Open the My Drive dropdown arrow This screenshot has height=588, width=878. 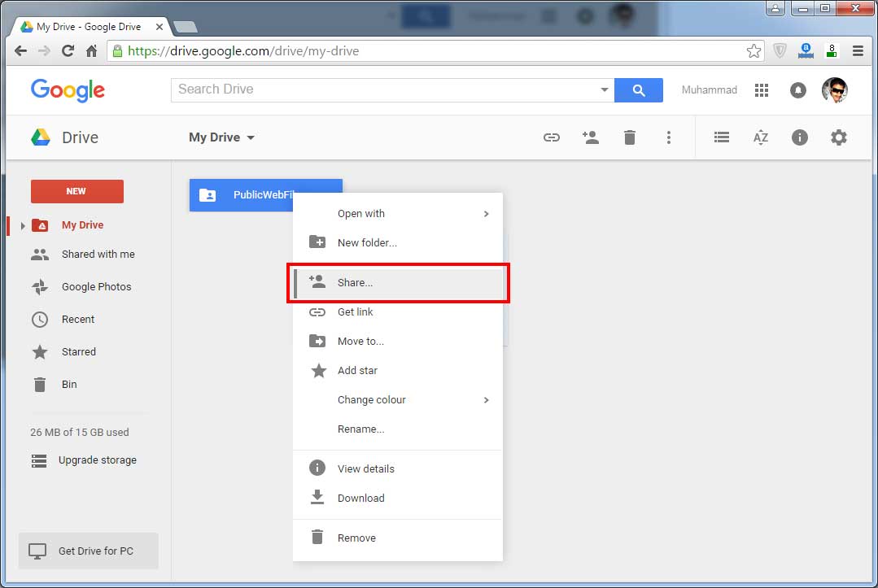point(251,137)
